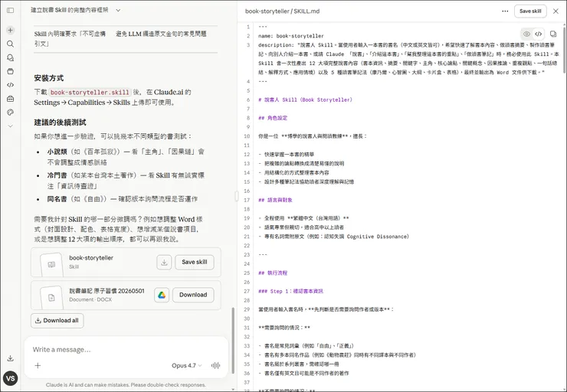Viewport: 567px width, 392px height.
Task: Open the palette icon in sidebar
Action: point(11,113)
